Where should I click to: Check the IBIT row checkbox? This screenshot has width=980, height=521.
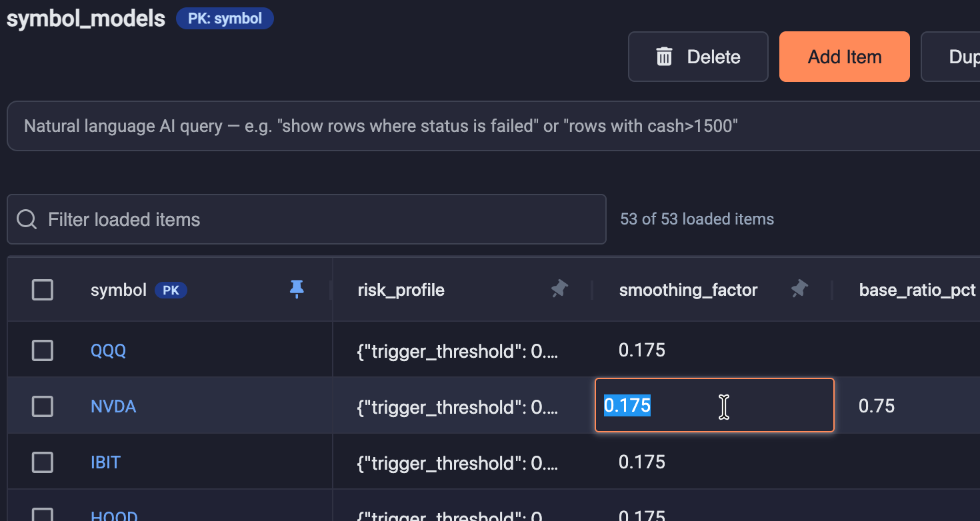43,462
